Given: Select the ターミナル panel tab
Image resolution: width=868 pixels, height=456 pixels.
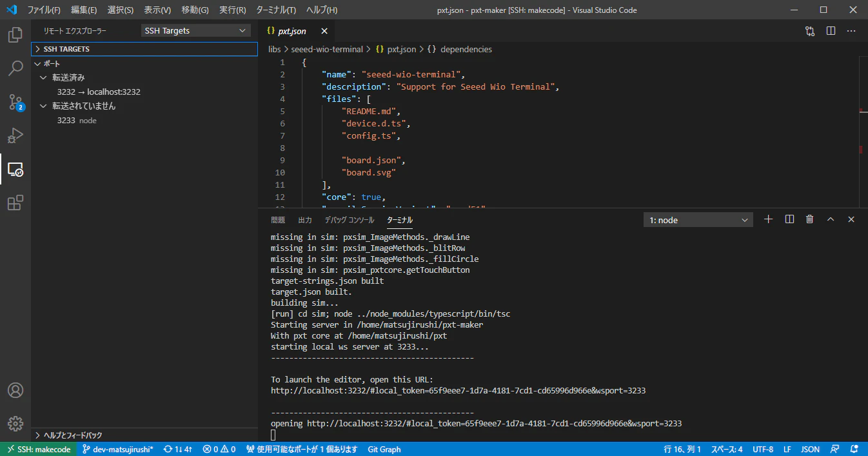Looking at the screenshot, I should pos(400,220).
